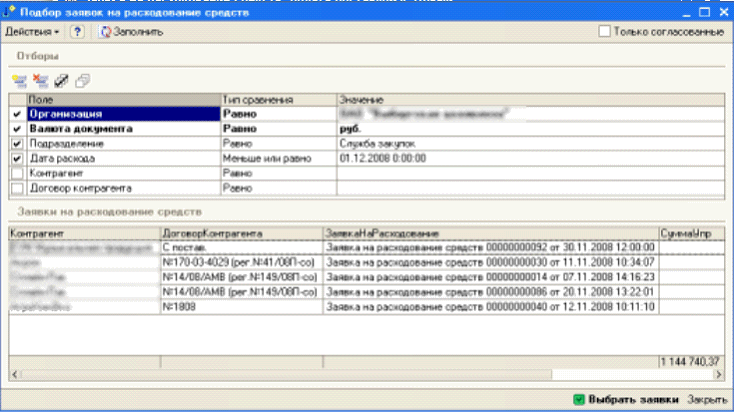The height and width of the screenshot is (413, 735).
Task: Enable the Договор контрагента filter checkbox
Action: 17,188
